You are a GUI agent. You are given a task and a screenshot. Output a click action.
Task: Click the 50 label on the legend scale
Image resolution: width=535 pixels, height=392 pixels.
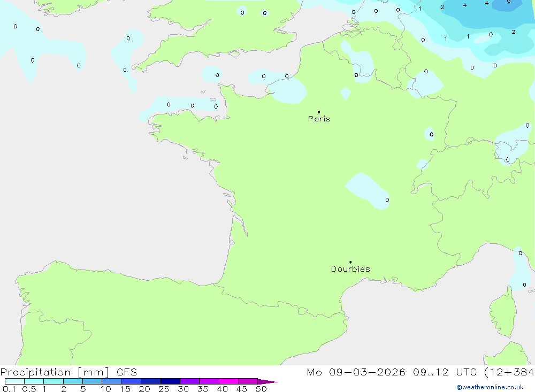261,389
